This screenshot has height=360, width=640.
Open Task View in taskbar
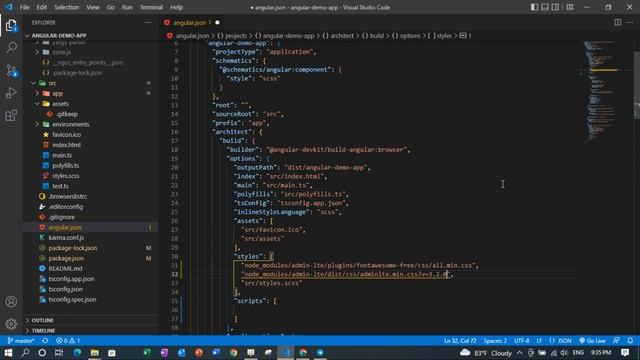(59, 352)
